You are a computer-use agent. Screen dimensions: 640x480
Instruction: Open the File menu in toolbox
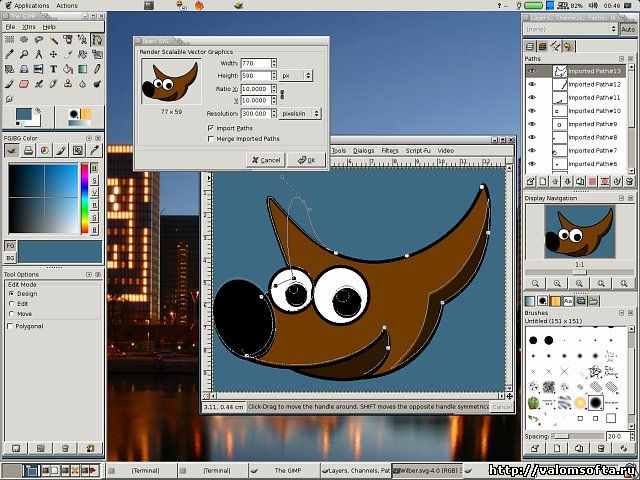[10, 27]
